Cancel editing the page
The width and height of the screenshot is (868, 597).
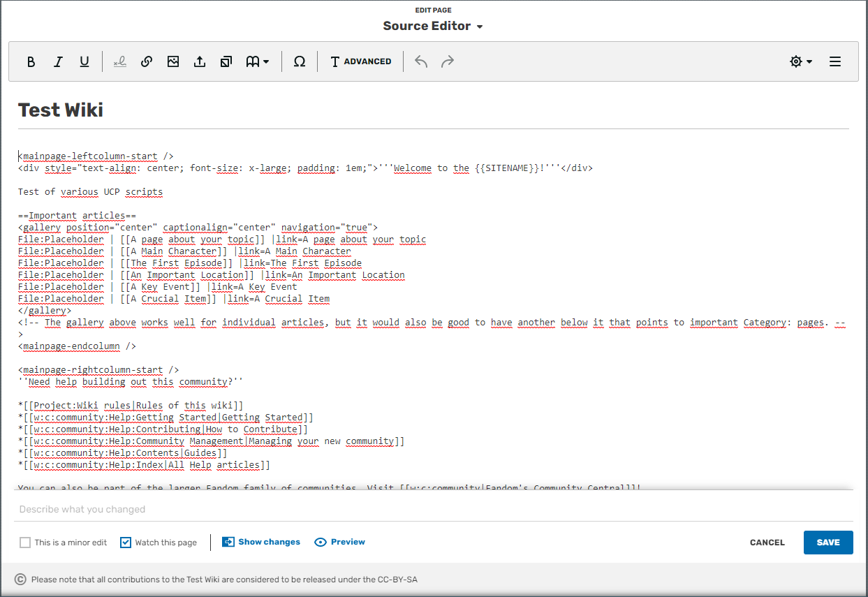click(x=767, y=543)
